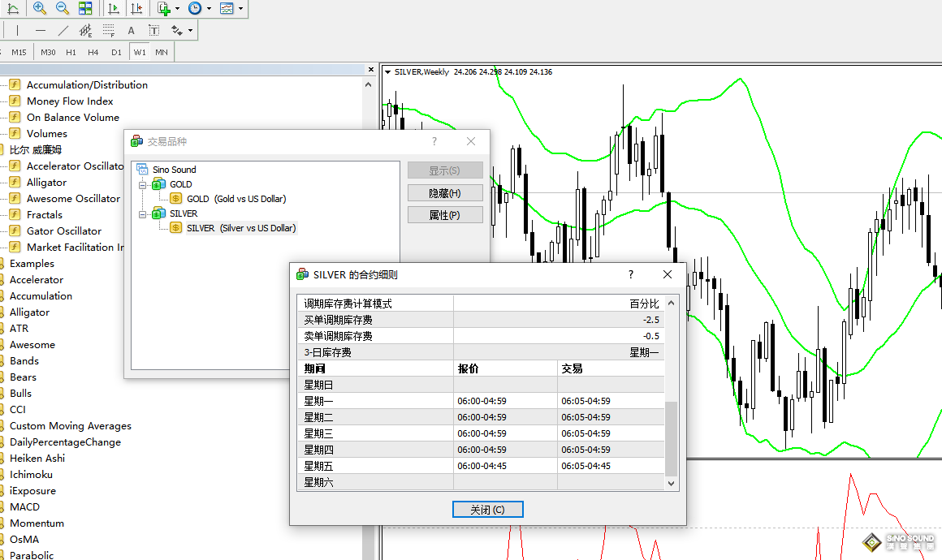Pick the equidistant channel tool

click(x=85, y=31)
